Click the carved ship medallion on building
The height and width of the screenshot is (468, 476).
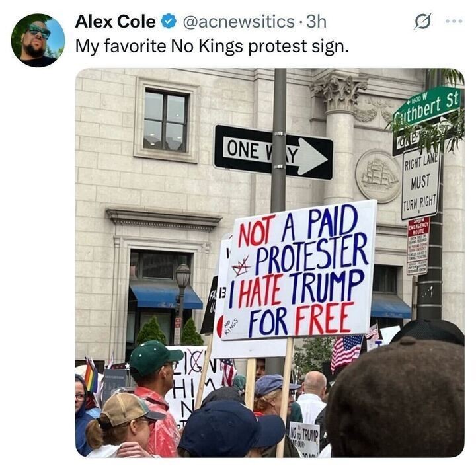(379, 176)
